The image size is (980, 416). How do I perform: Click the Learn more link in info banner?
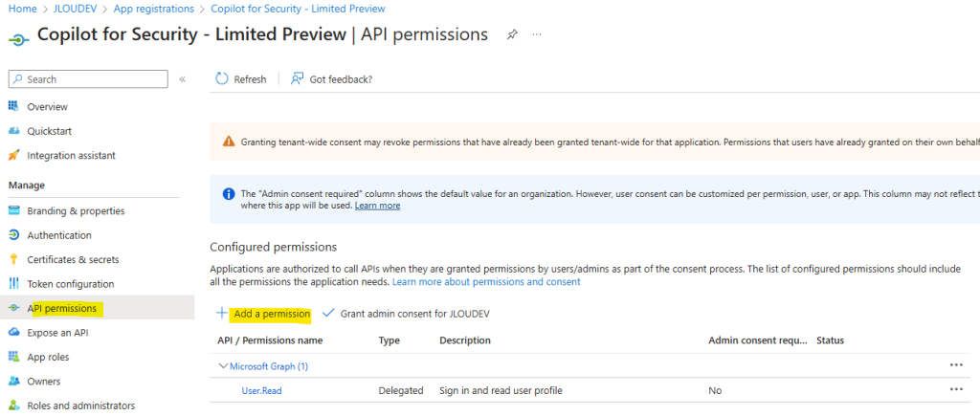pos(377,205)
